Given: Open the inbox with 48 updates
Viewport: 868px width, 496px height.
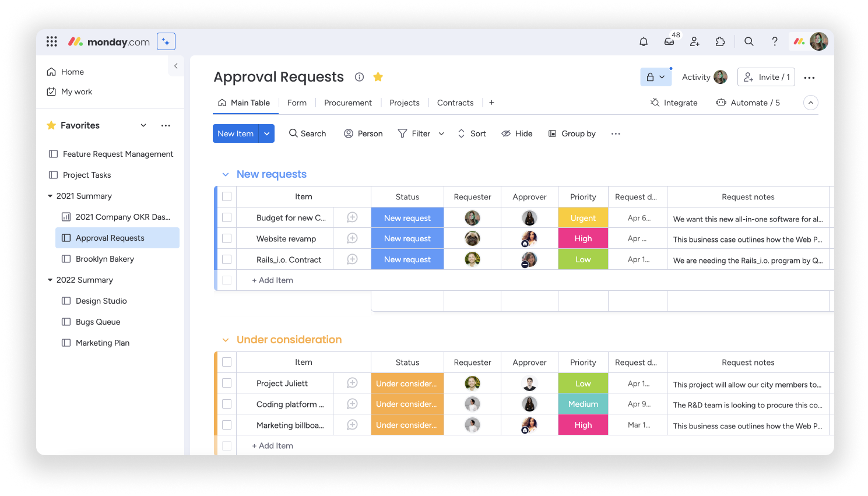Looking at the screenshot, I should tap(669, 41).
